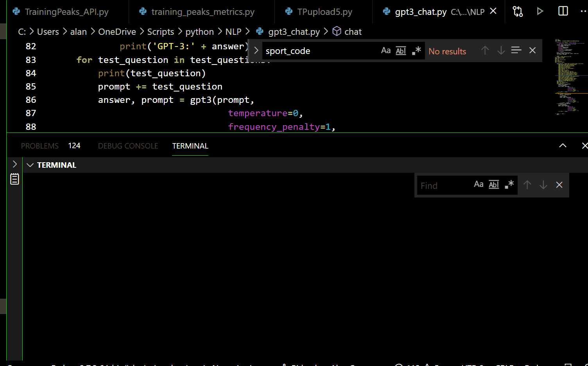Go to previous match in terminal find
Image resolution: width=588 pixels, height=366 pixels.
coord(527,185)
